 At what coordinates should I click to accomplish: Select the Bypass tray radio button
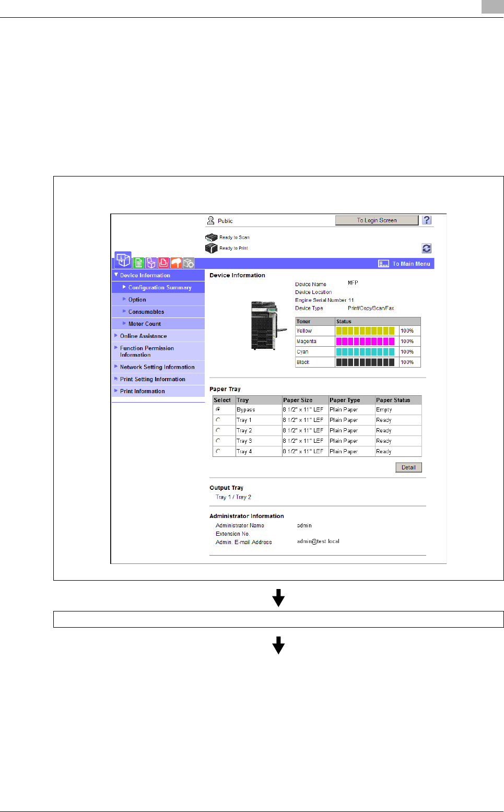[218, 409]
